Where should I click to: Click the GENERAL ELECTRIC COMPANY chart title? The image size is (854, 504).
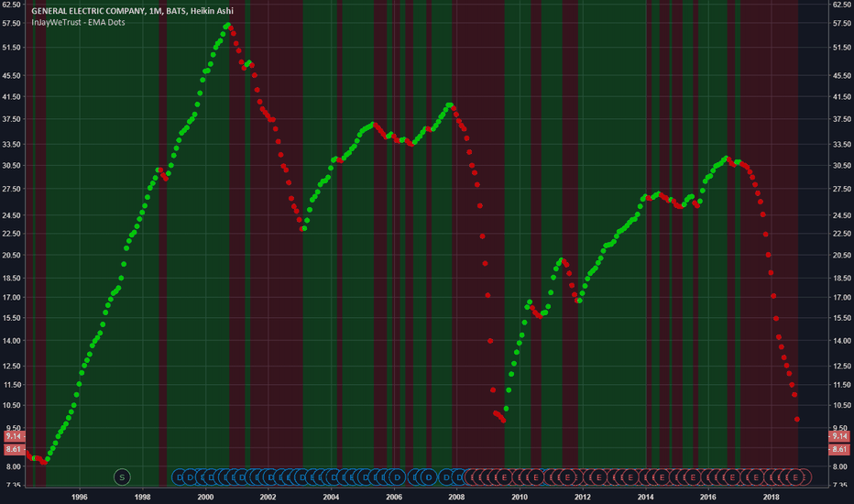point(132,11)
